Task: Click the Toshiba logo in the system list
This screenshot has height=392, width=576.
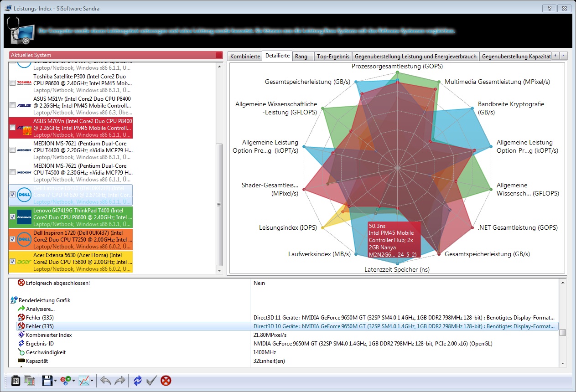Action: click(x=24, y=83)
